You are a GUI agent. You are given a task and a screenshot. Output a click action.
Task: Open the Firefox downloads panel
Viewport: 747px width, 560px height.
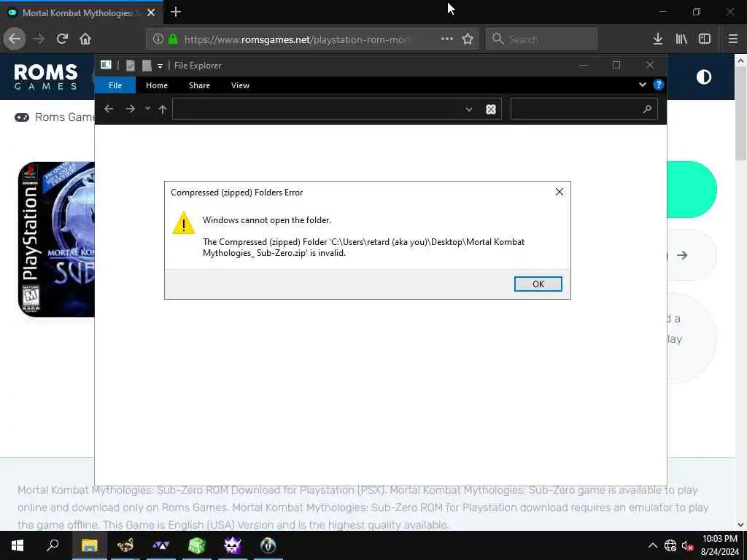(658, 39)
